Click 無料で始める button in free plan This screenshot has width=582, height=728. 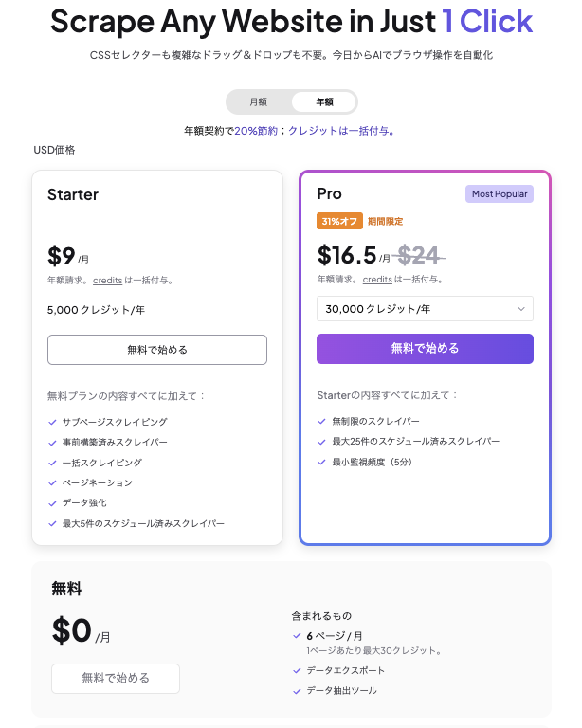116,678
